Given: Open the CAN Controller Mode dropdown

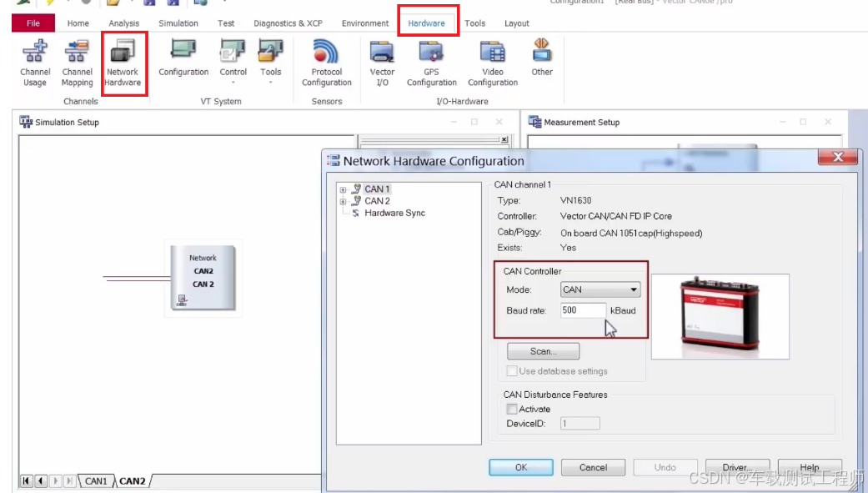Looking at the screenshot, I should click(600, 289).
